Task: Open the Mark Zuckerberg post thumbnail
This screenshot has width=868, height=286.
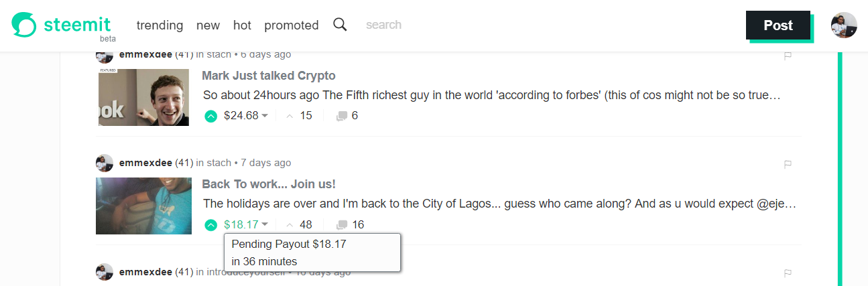Action: tap(134, 97)
